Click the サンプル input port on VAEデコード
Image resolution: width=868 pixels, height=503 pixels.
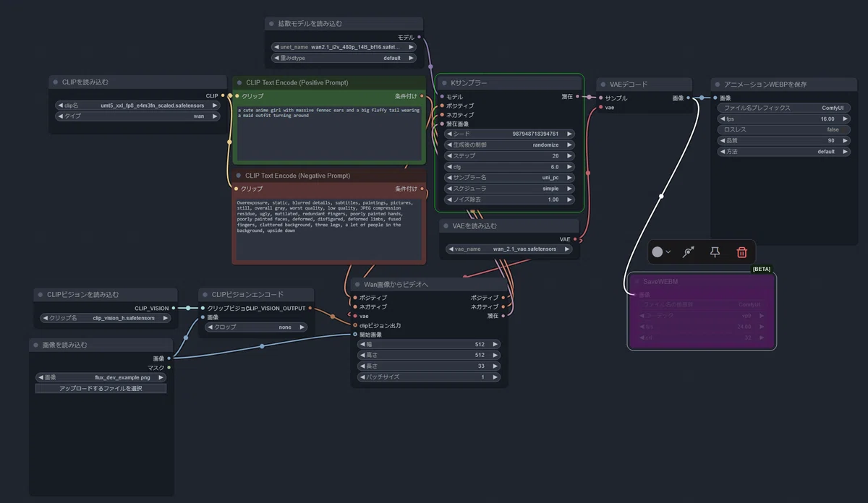[600, 98]
